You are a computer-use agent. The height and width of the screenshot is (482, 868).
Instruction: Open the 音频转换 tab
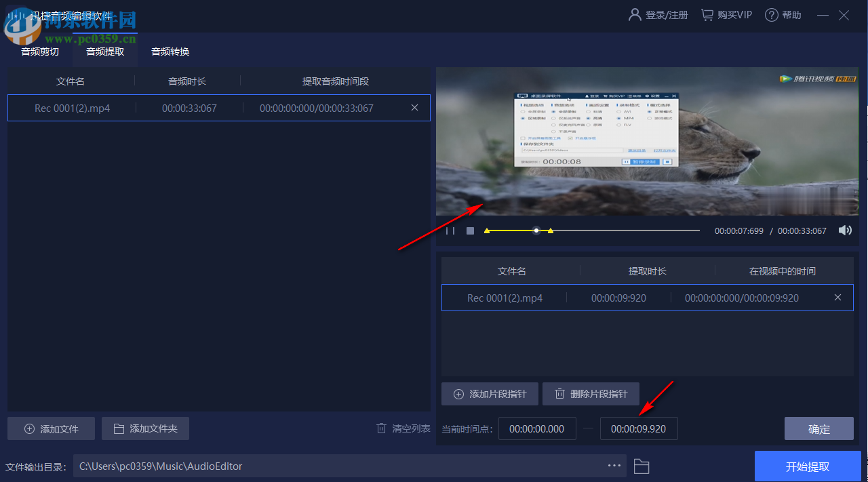click(x=170, y=52)
